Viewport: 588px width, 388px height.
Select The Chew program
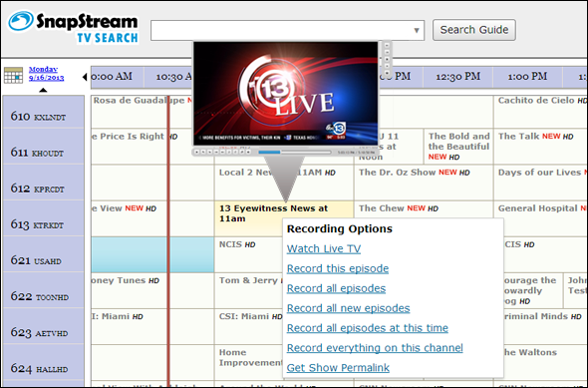pos(424,209)
